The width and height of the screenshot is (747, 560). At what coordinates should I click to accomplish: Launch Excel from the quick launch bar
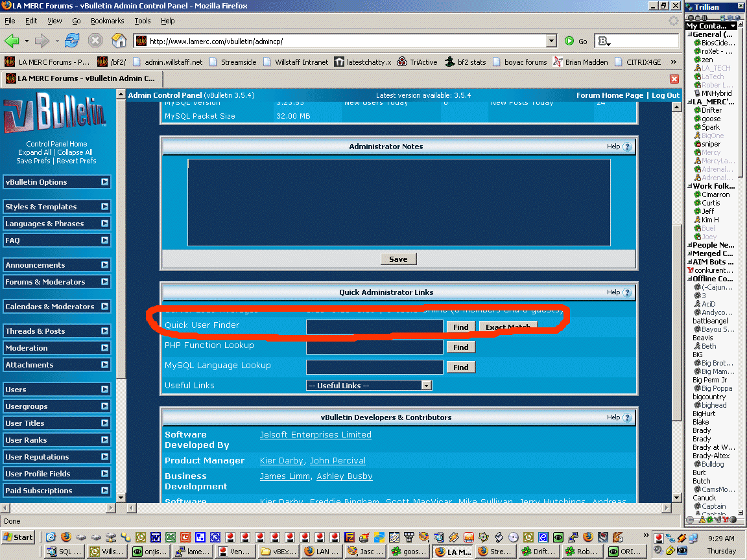click(170, 537)
